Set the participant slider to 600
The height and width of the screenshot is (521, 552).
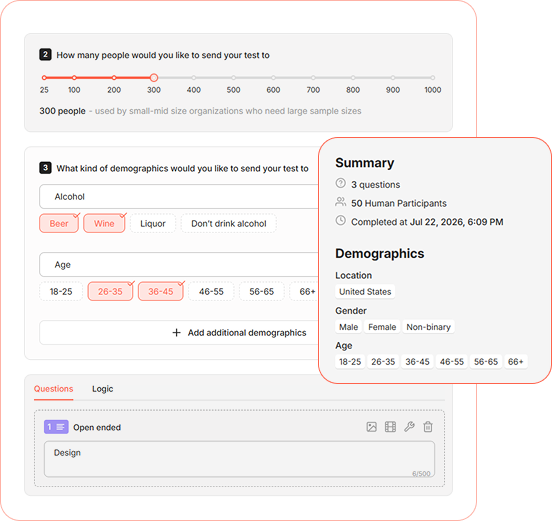tap(273, 77)
